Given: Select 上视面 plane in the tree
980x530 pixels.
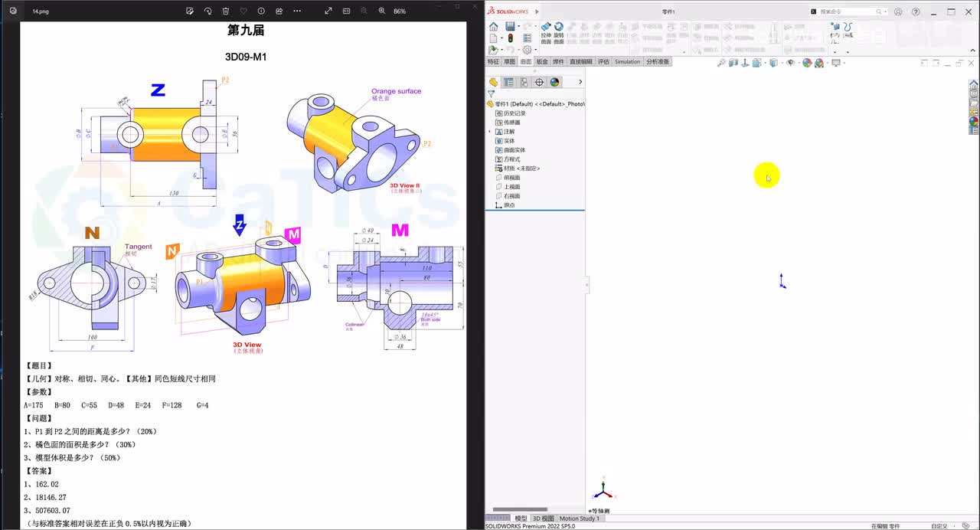Looking at the screenshot, I should [x=508, y=187].
